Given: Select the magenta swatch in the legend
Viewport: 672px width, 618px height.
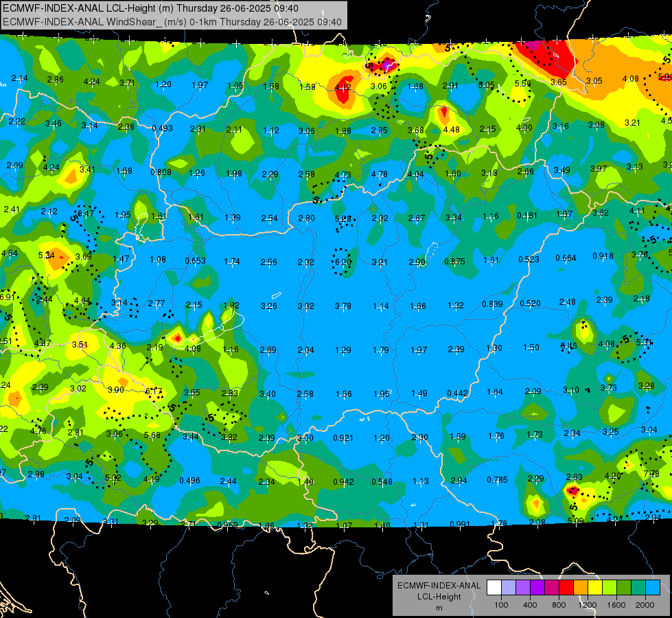Looking at the screenshot, I should tap(552, 587).
